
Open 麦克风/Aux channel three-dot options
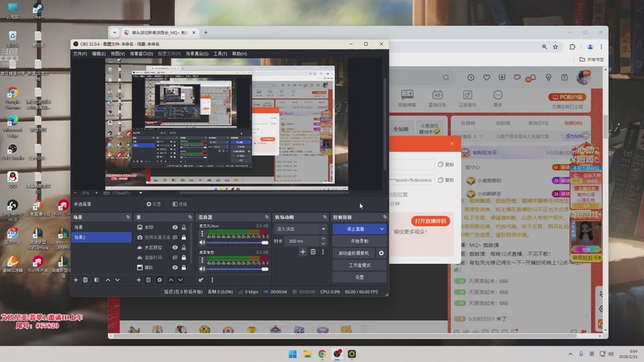coord(202,233)
